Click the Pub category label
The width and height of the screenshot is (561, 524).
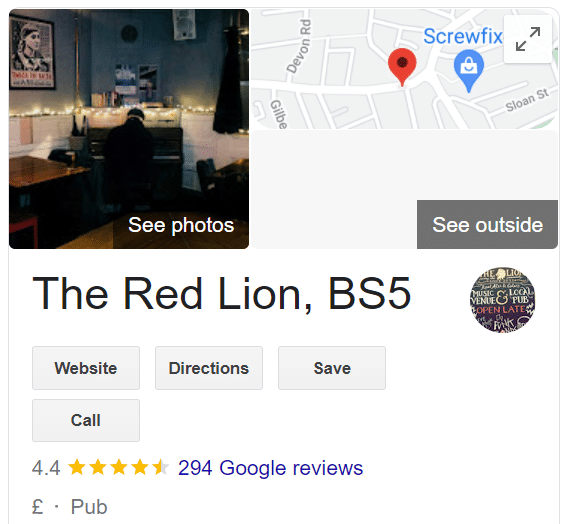click(x=89, y=507)
